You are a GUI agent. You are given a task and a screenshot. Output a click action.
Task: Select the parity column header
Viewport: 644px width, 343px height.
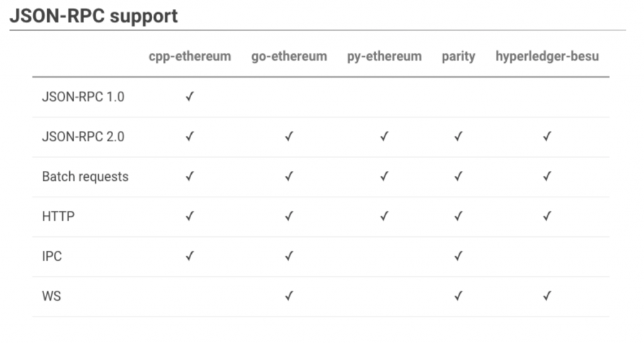point(458,56)
